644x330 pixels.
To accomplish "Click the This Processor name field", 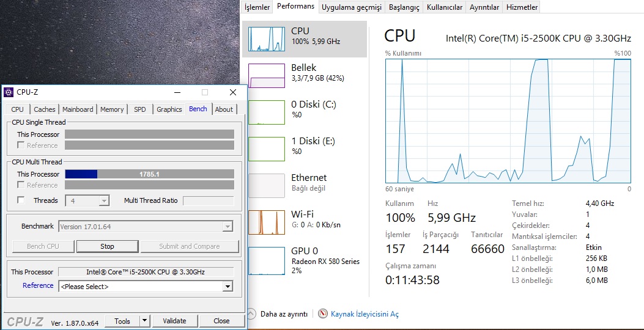I will coord(146,272).
